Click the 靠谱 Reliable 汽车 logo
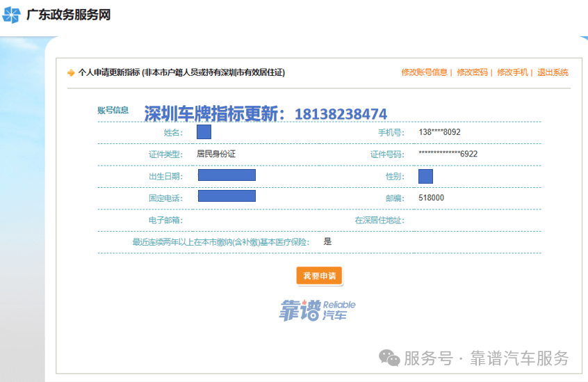Image resolution: width=588 pixels, height=382 pixels. coord(317,310)
